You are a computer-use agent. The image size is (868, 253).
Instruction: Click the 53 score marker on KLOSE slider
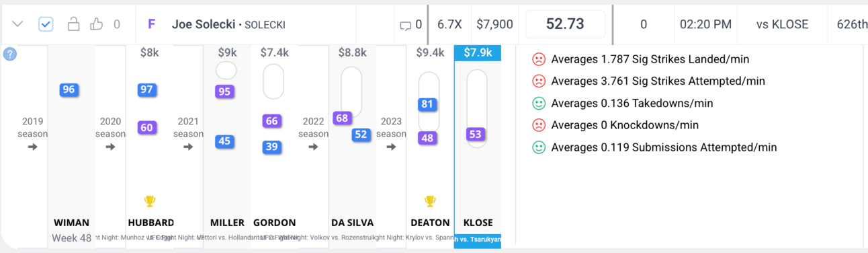(x=476, y=135)
